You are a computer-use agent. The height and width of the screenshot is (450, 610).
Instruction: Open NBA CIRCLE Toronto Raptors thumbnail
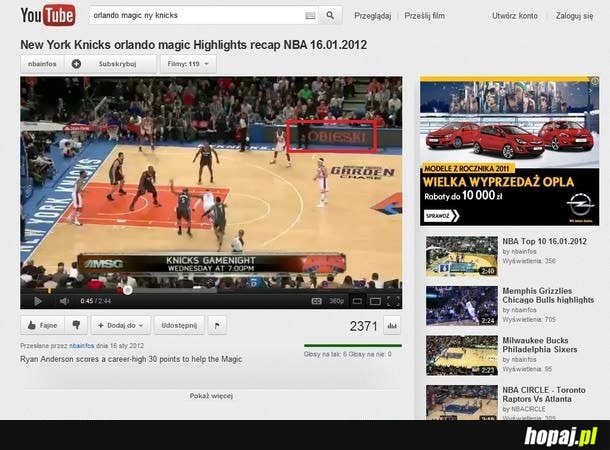pos(462,402)
